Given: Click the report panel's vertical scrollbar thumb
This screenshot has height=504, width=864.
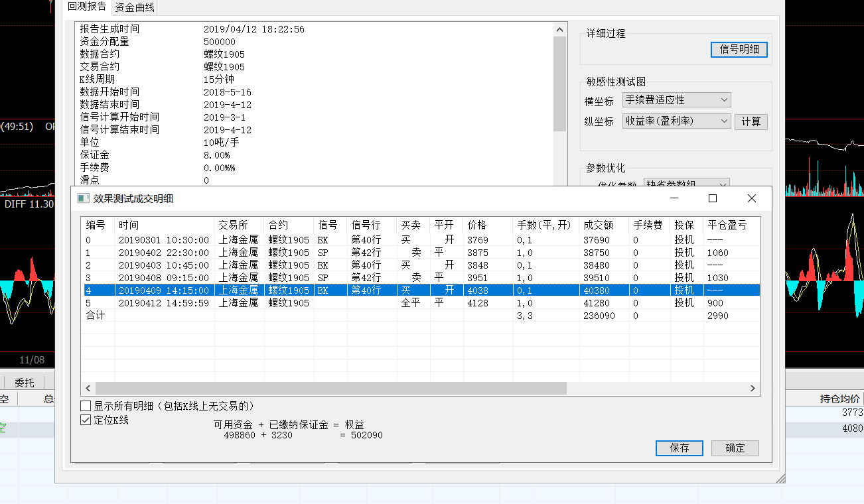Looking at the screenshot, I should pyautogui.click(x=560, y=83).
